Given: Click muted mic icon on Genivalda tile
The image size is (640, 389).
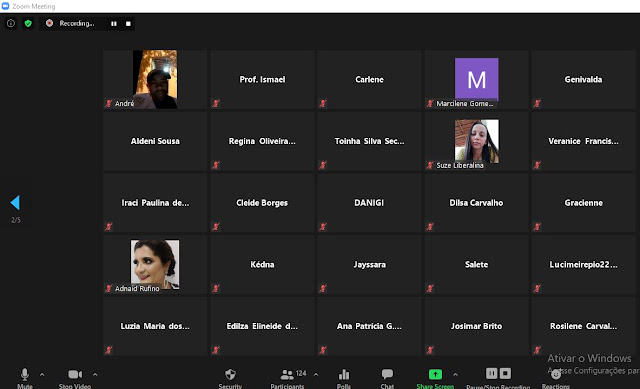Looking at the screenshot, I should click(x=537, y=103).
